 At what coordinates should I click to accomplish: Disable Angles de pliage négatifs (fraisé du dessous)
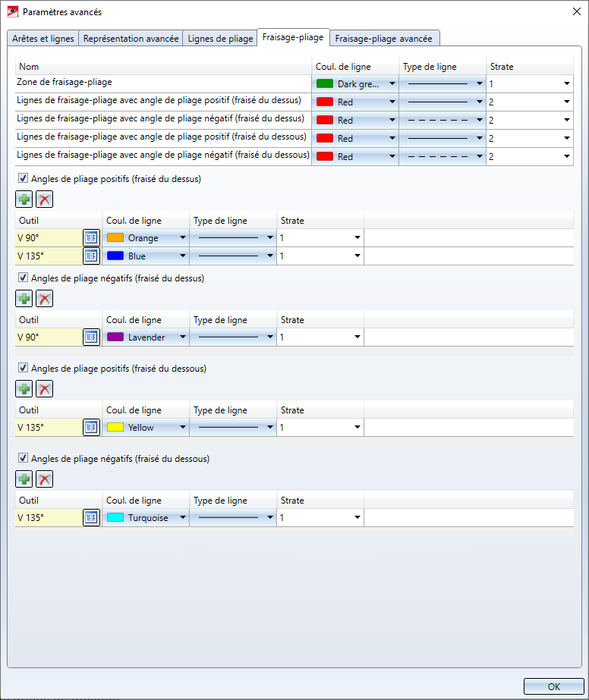24,458
